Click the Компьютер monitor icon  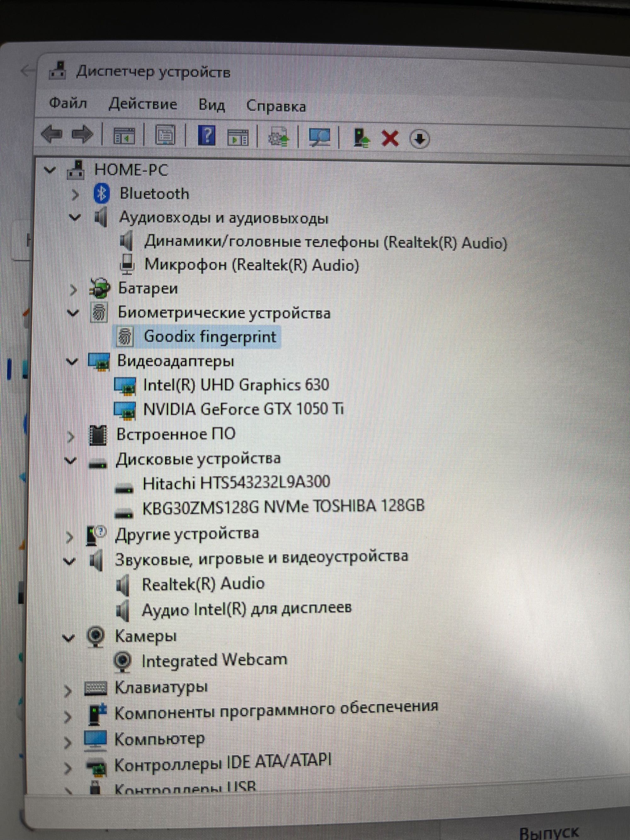click(x=95, y=740)
